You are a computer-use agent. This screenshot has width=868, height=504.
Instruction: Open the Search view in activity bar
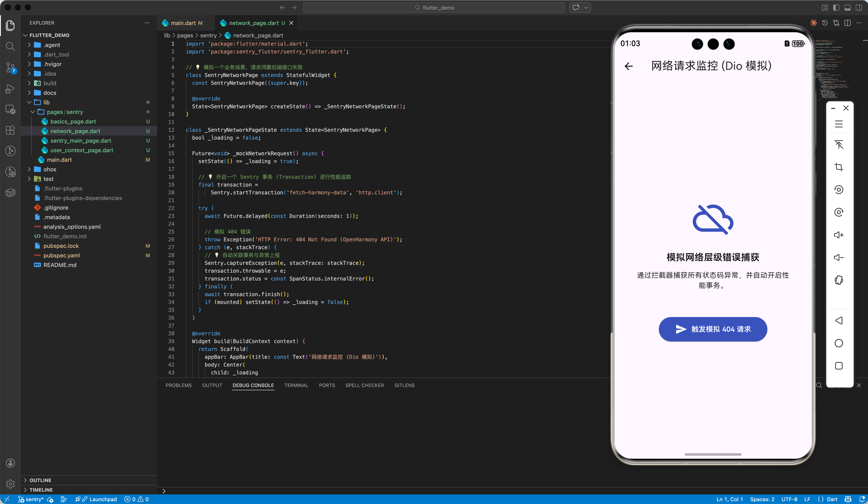pos(10,46)
